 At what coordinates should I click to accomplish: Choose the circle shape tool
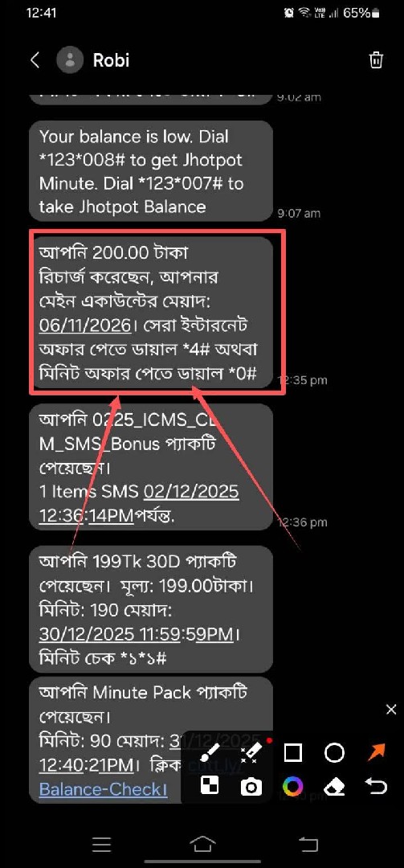coord(334,753)
